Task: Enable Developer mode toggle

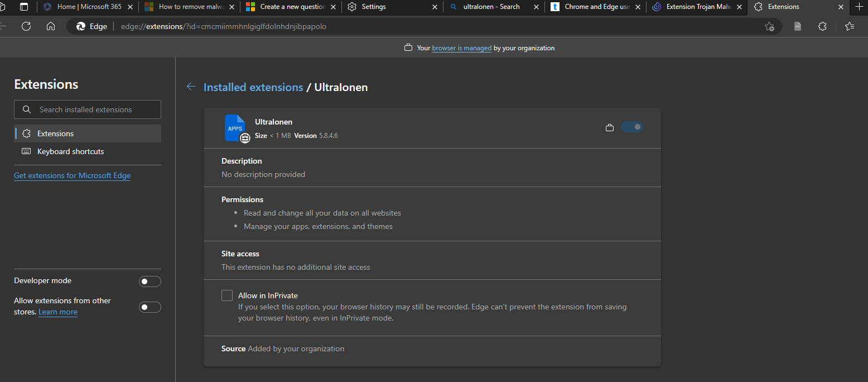Action: 150,281
